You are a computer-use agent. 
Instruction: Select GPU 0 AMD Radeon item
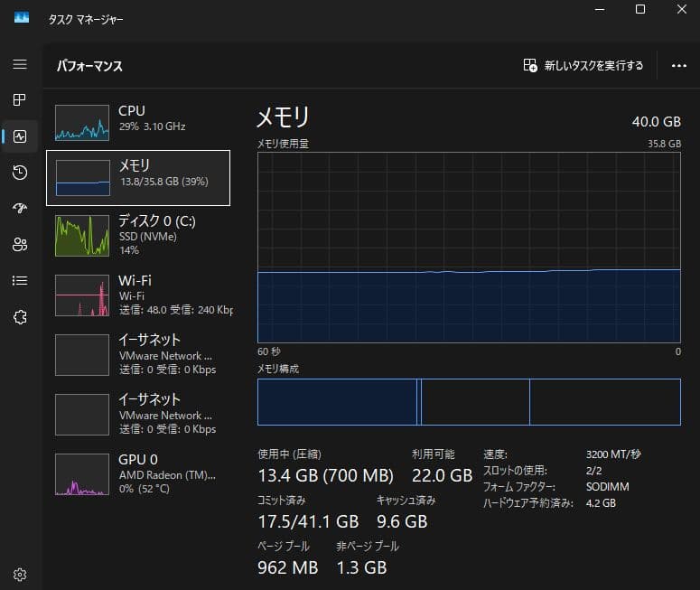pos(138,473)
